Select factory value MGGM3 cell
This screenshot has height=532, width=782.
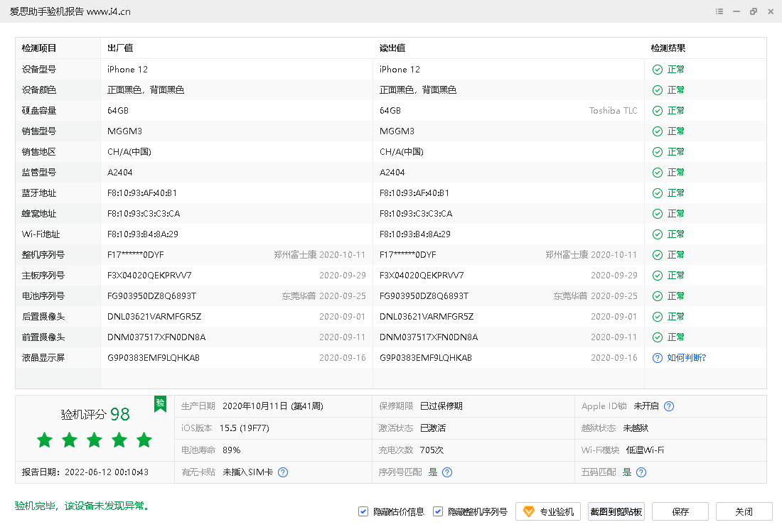[124, 131]
